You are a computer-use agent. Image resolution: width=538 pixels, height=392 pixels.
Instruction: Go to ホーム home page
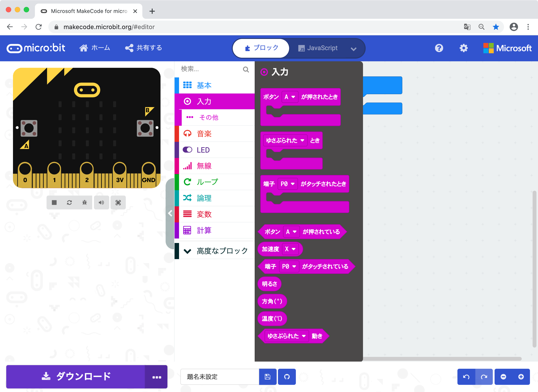coord(95,48)
